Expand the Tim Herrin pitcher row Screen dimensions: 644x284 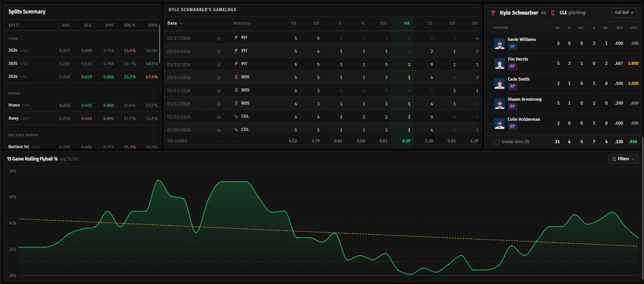489,63
